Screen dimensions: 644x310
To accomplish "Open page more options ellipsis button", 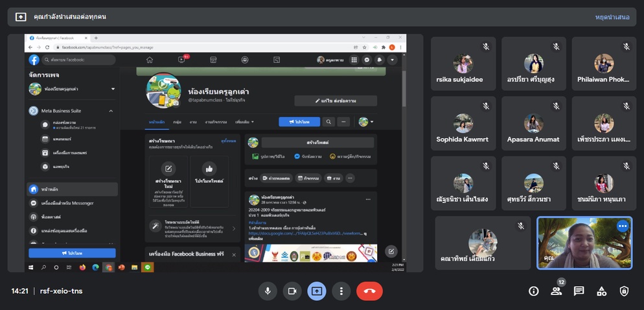I will (343, 122).
